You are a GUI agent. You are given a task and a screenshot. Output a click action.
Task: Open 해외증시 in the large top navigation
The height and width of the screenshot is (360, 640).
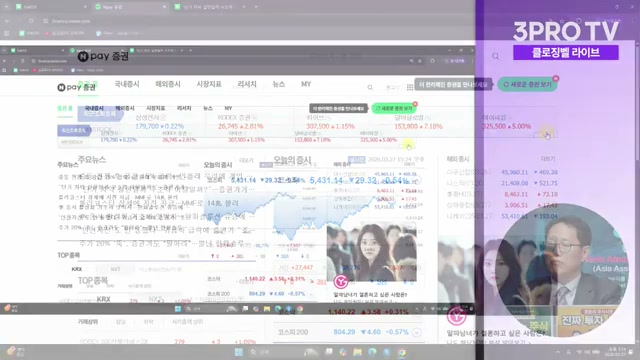[x=168, y=84]
